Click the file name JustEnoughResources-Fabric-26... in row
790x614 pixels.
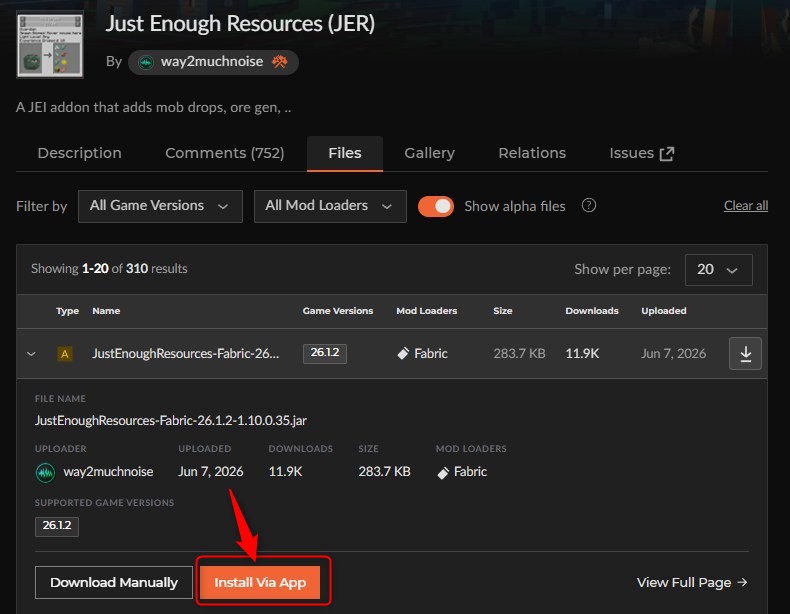point(185,354)
